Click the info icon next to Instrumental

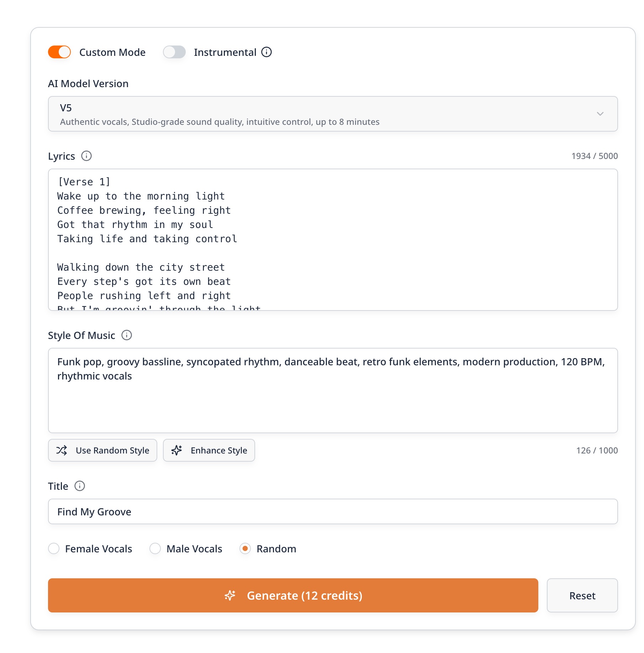pyautogui.click(x=266, y=52)
